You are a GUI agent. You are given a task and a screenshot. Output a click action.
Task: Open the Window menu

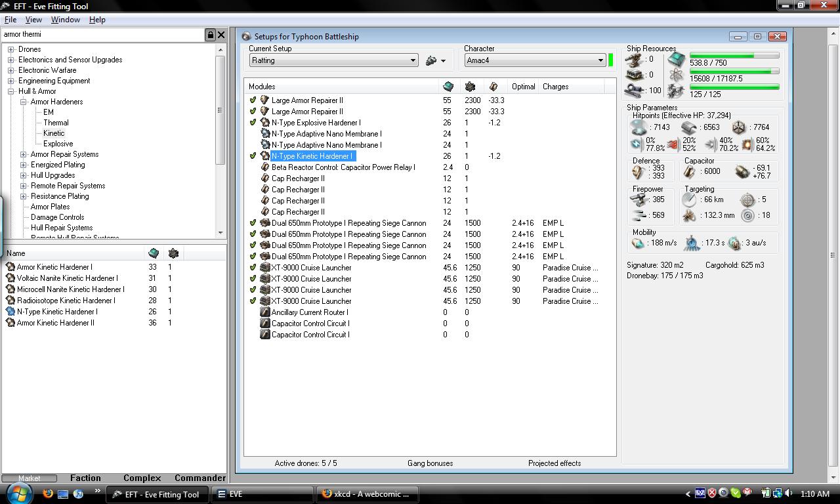(x=66, y=20)
